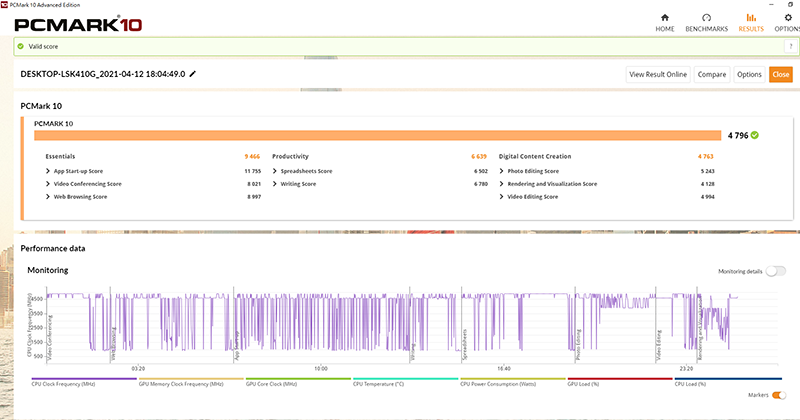Click the Compare button
The image size is (800, 420).
click(712, 75)
